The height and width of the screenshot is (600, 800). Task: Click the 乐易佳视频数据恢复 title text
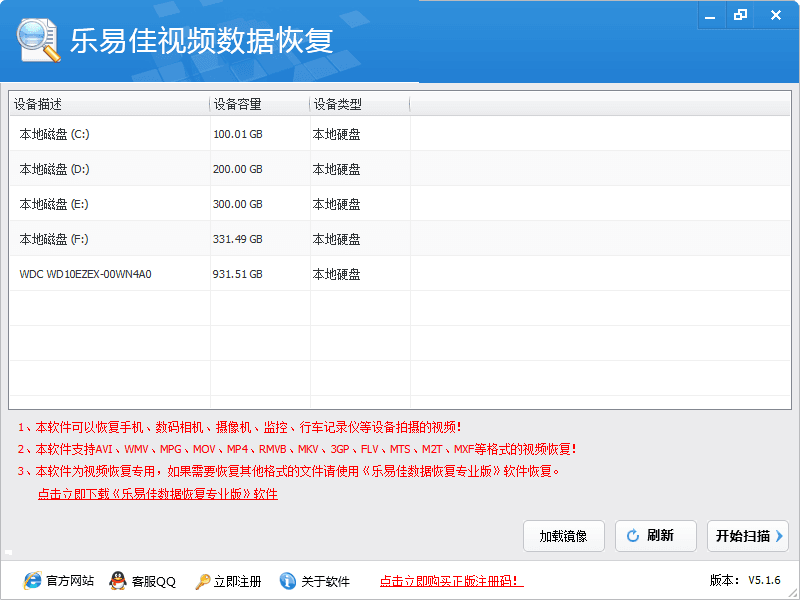201,41
